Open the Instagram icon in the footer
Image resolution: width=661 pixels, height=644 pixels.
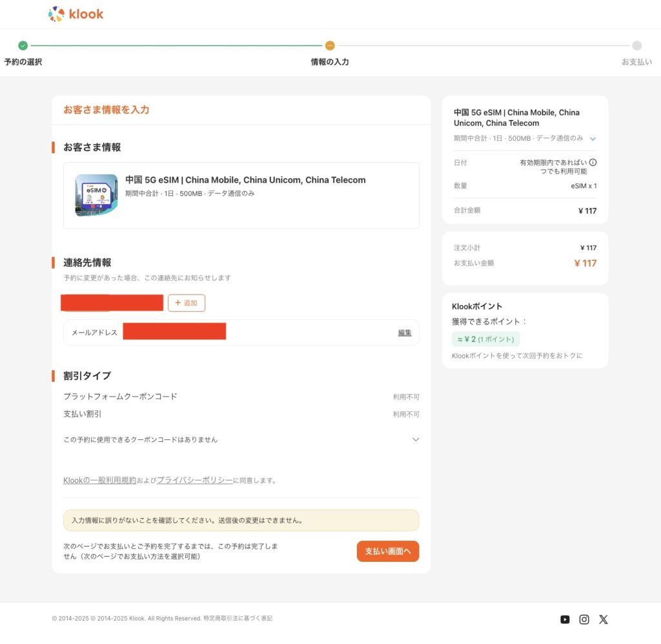pos(584,619)
